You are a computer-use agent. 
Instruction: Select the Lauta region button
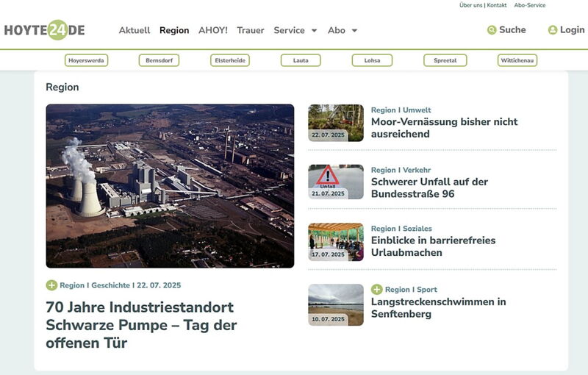(301, 60)
